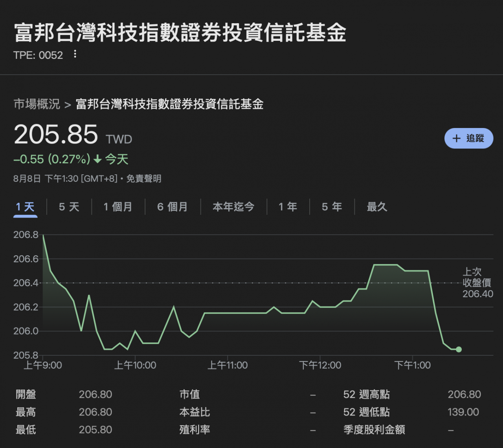The width and height of the screenshot is (503, 448).
Task: Open the 免責聲明 disclaimer link
Action: point(144,179)
